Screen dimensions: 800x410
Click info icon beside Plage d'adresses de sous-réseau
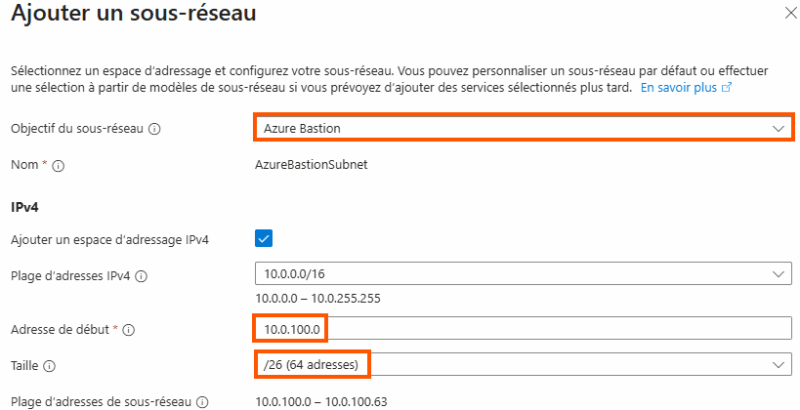(202, 403)
